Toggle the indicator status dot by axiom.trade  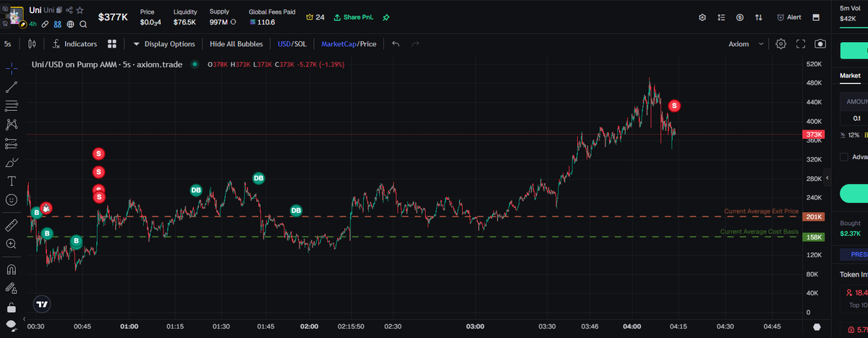tap(195, 64)
